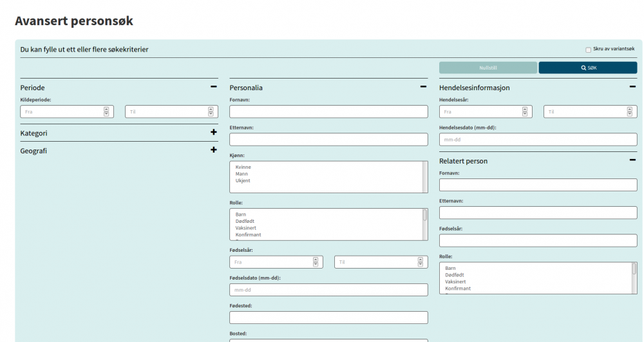Click the Geografi section heading
This screenshot has height=342, width=644.
point(33,151)
